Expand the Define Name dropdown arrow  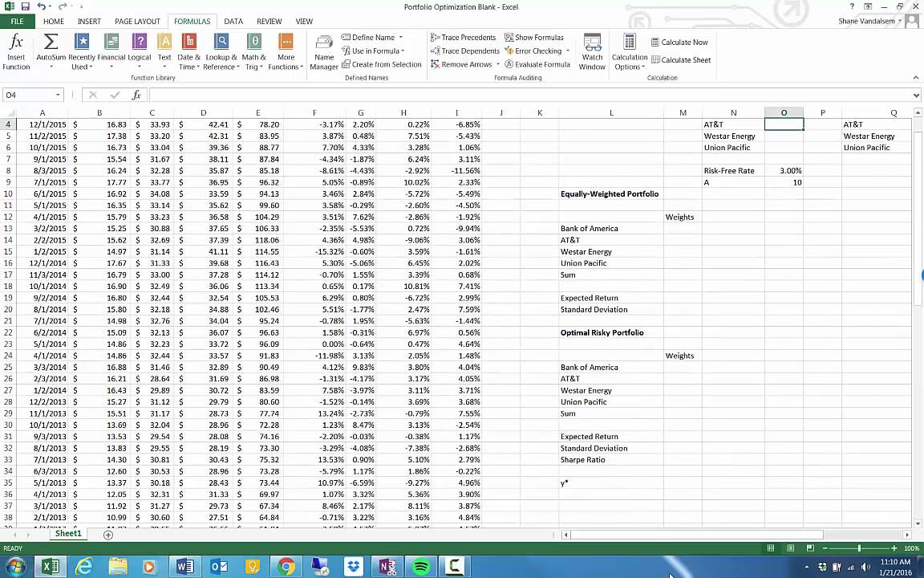coord(401,37)
